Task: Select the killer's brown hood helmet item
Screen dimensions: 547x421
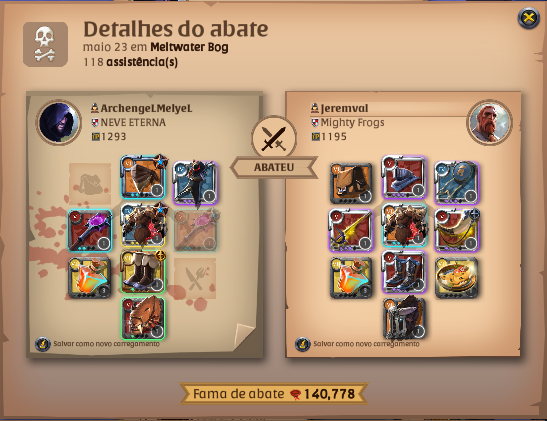Action: point(143,177)
